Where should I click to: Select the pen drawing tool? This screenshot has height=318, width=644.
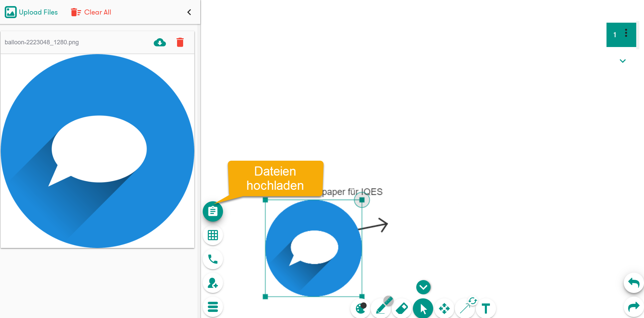(x=381, y=308)
